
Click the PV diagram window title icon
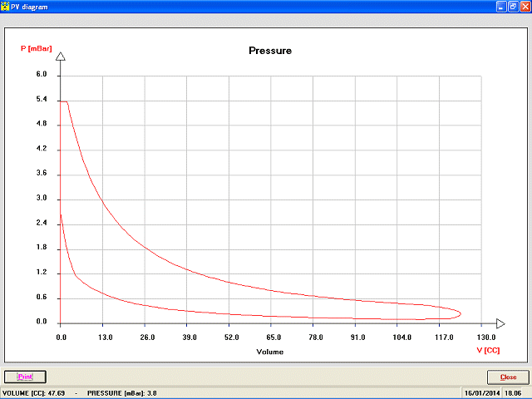5,7
